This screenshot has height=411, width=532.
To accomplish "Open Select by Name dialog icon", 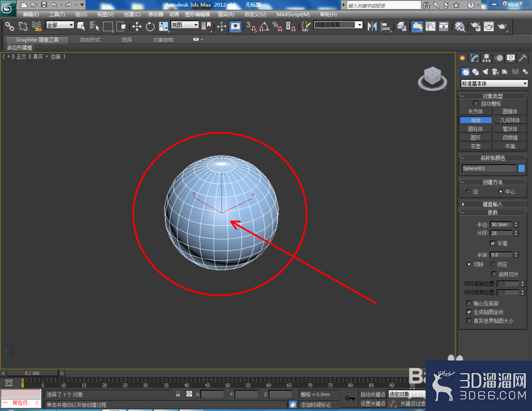I will click(94, 26).
